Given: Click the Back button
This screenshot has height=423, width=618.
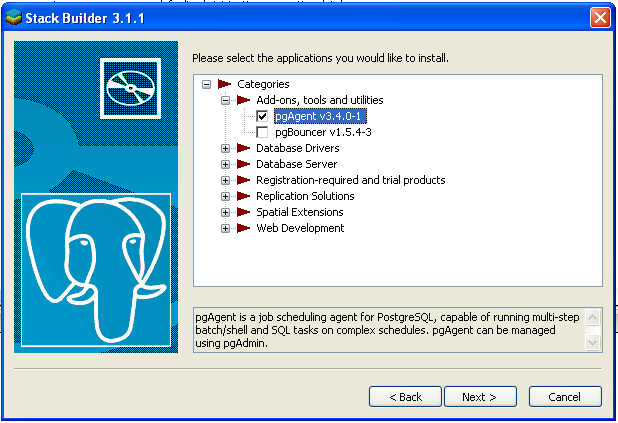Looking at the screenshot, I should (x=405, y=397).
